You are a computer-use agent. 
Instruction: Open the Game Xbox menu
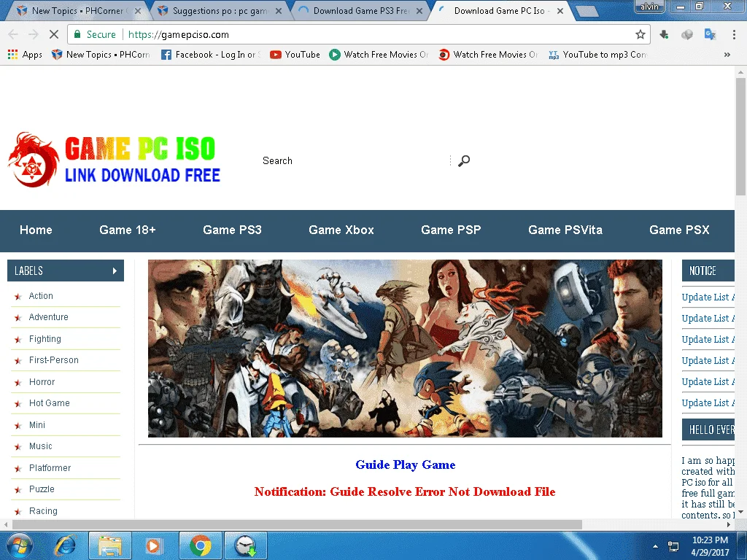341,230
